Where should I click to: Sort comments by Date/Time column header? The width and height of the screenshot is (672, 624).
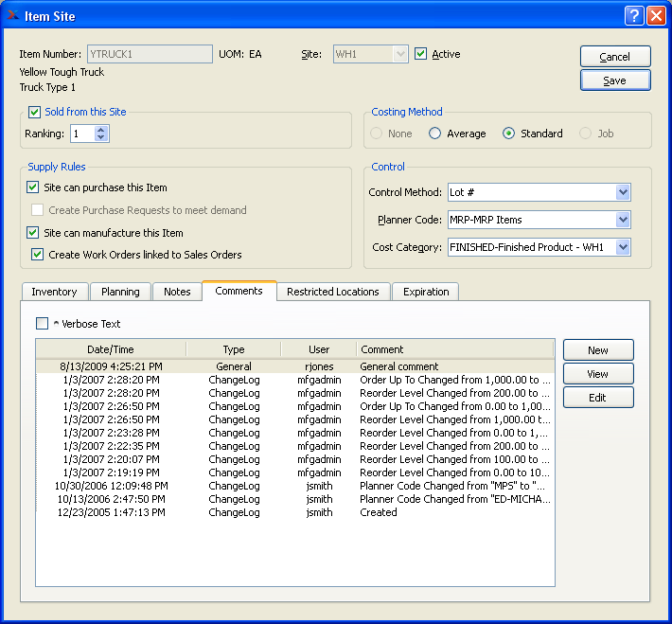pos(111,349)
